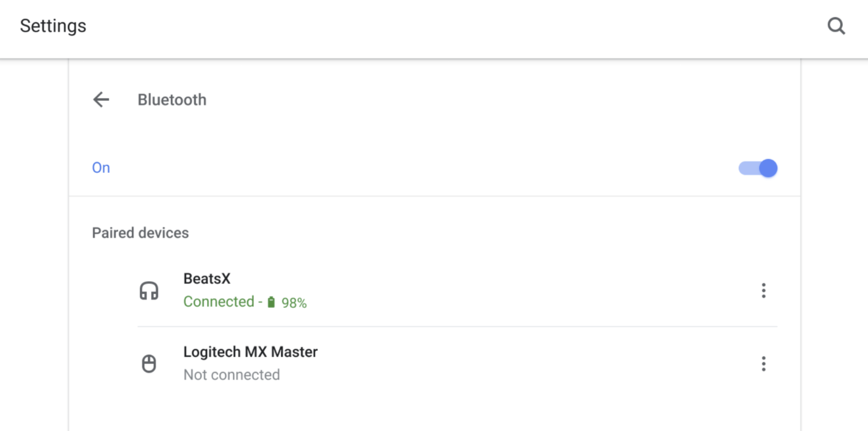Select the Logitech MX Master device name

[x=250, y=352]
